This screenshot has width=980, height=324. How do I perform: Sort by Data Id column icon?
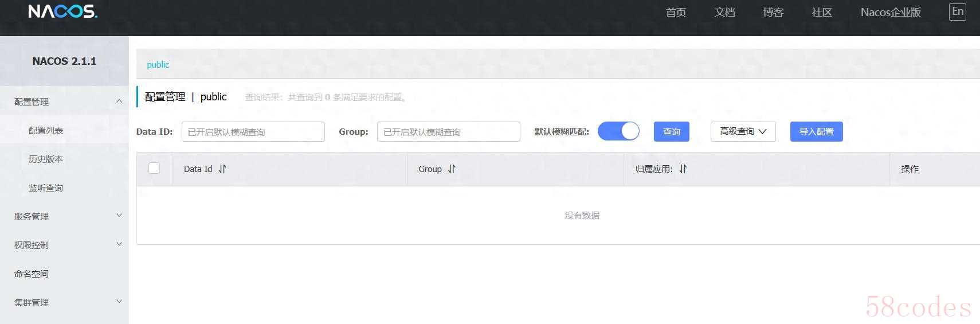tap(222, 169)
